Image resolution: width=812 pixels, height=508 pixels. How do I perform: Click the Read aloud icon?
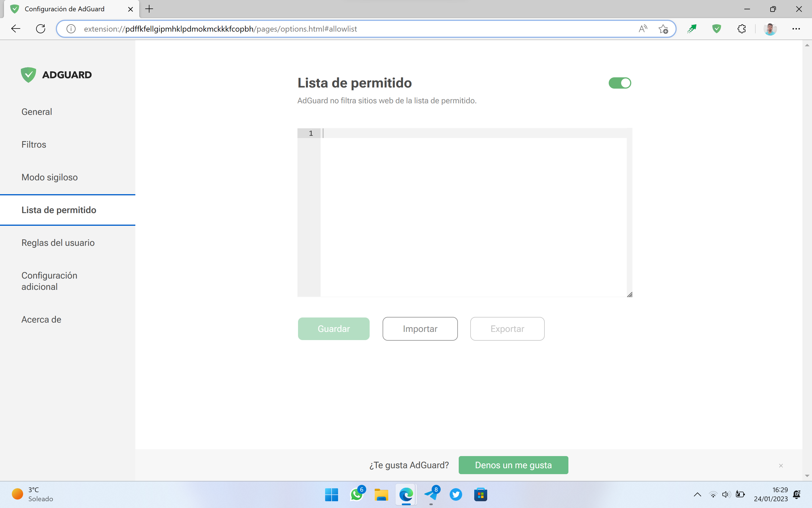pyautogui.click(x=643, y=29)
